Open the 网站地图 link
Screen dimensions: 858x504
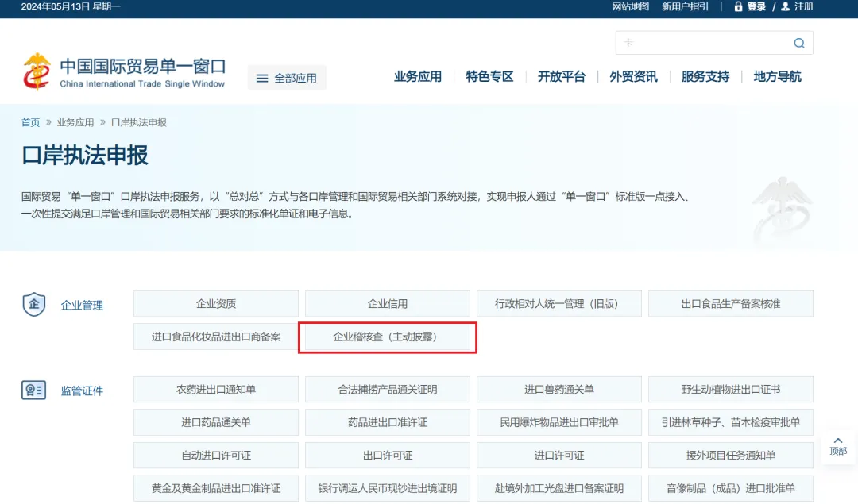[x=630, y=7]
